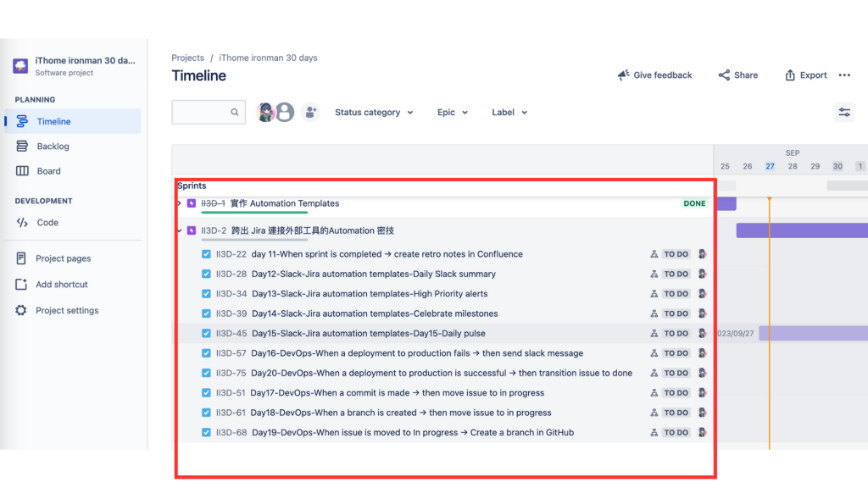Click the Share network icon
Viewport: 868px width, 488px height.
[724, 75]
